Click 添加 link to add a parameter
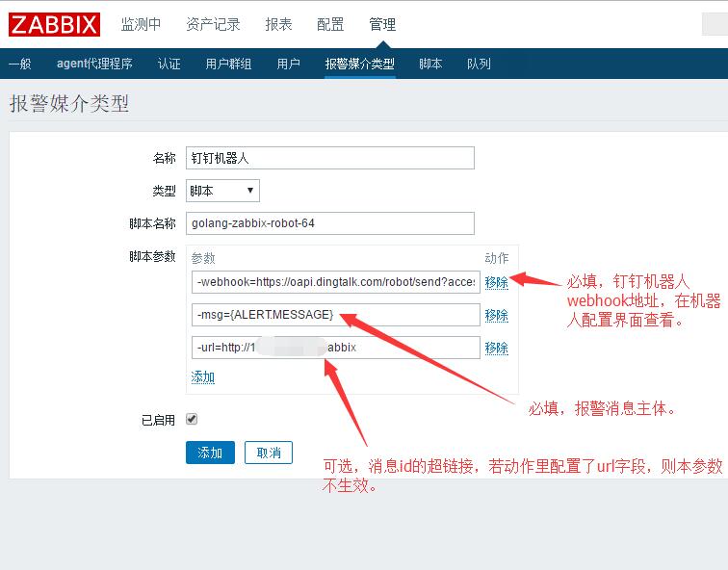Screen dimensions: 728x570 (203, 376)
